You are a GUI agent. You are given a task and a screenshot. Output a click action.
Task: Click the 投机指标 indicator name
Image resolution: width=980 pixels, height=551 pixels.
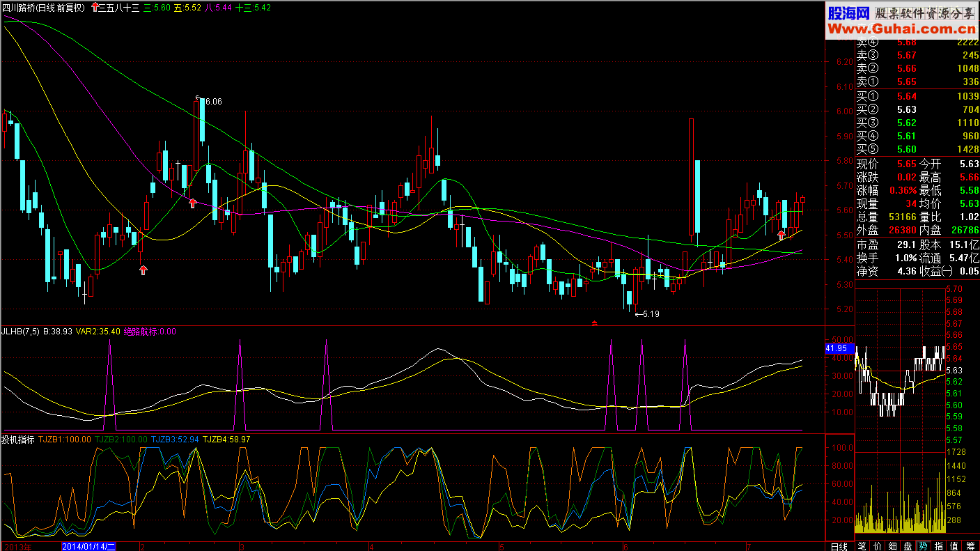click(17, 440)
